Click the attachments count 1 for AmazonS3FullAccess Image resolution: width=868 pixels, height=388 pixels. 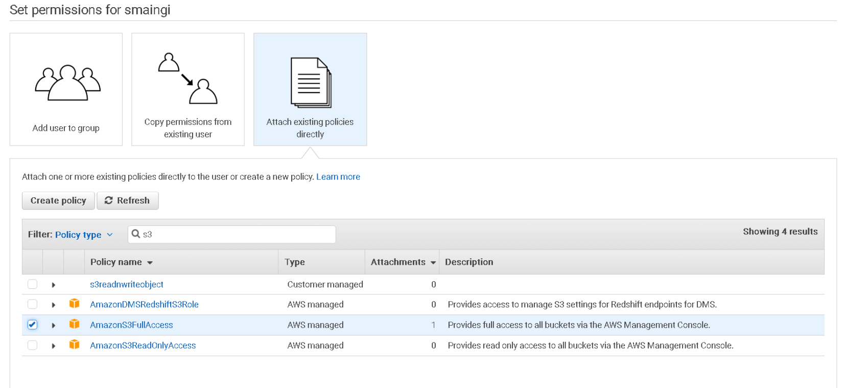[x=433, y=325]
